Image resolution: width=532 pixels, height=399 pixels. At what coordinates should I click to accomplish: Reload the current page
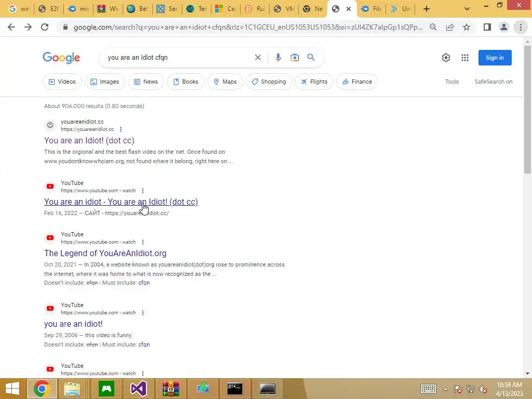45,27
